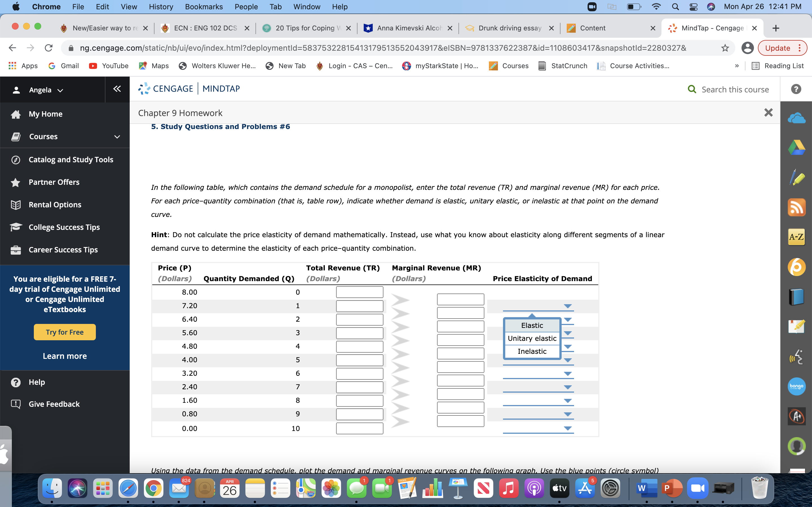Click the Search this course magnifier icon
This screenshot has width=812, height=507.
point(691,89)
